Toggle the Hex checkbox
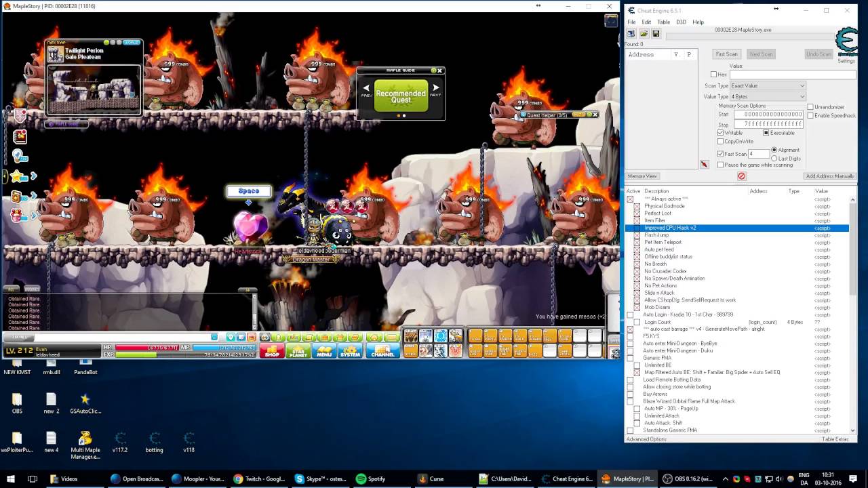 tap(713, 75)
